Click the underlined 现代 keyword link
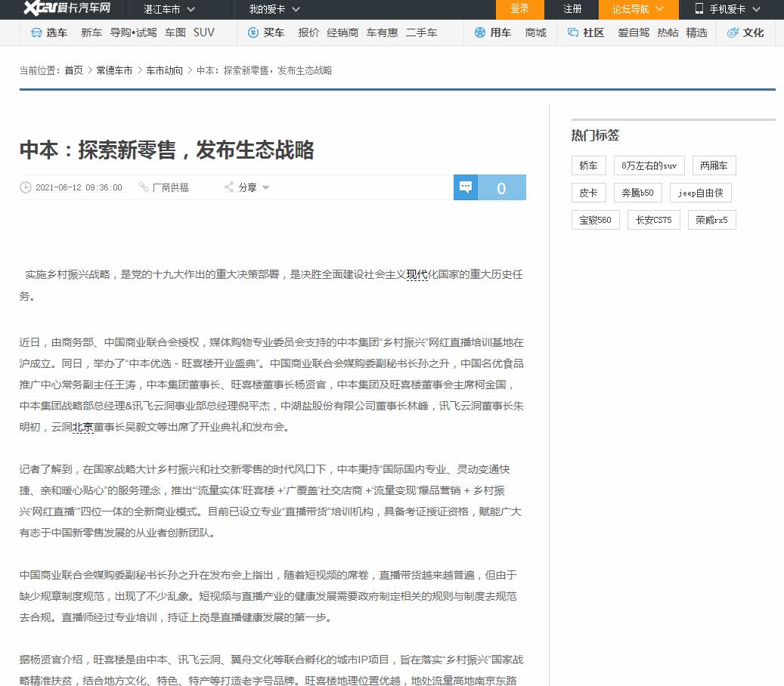 click(x=417, y=274)
